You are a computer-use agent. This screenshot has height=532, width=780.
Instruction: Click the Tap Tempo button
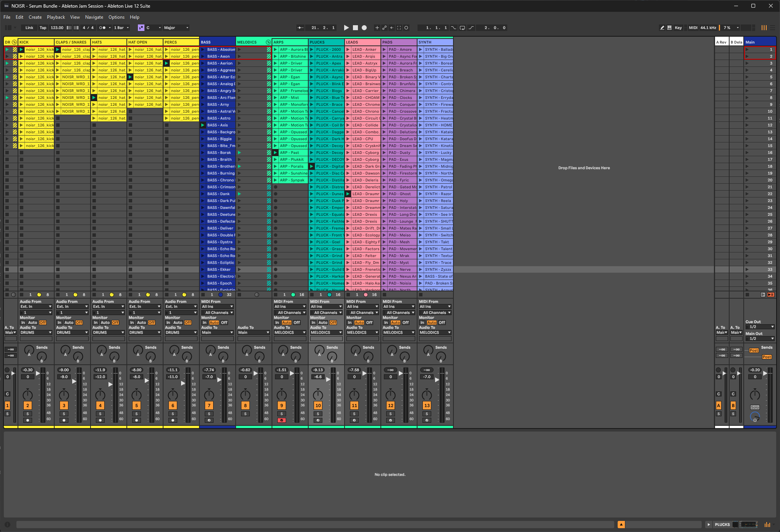(43, 27)
